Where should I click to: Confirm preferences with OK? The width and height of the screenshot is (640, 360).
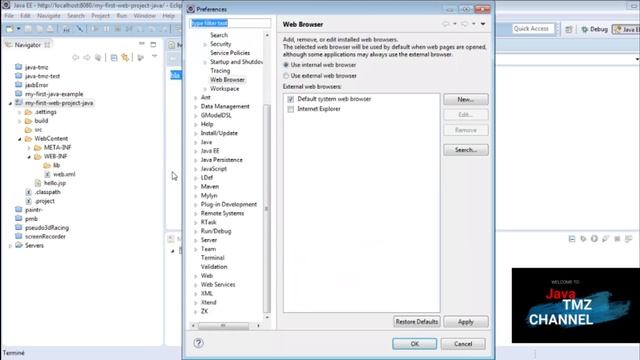point(415,344)
